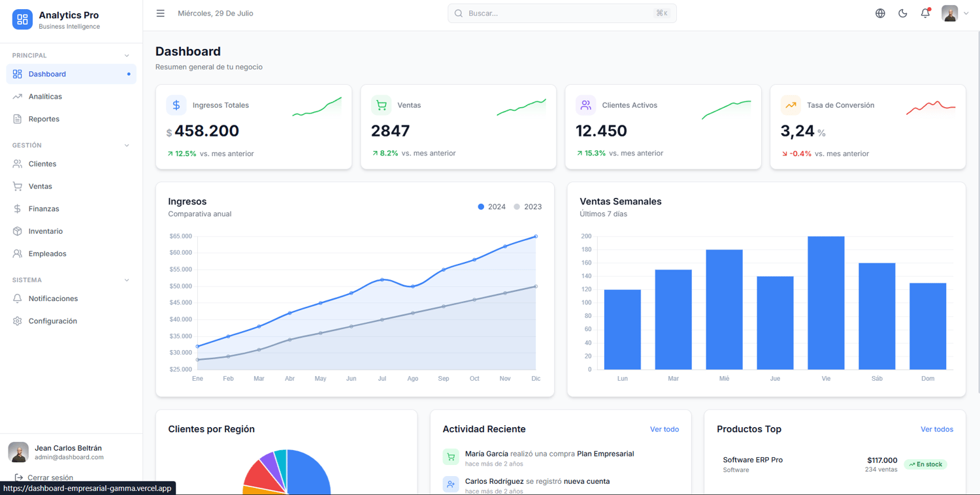Open language selector globe icon
Screen dimensions: 980x495
pyautogui.click(x=880, y=13)
